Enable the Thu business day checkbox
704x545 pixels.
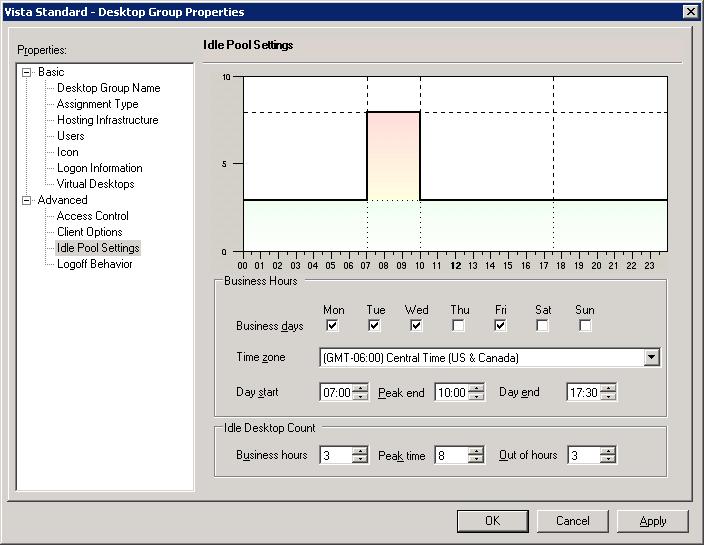459,326
